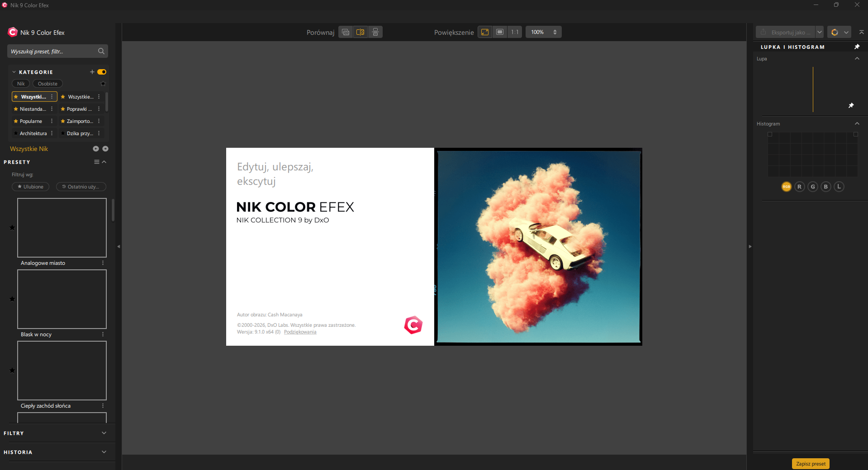
Task: Select the highlighted Wszystki... category
Action: (34, 97)
